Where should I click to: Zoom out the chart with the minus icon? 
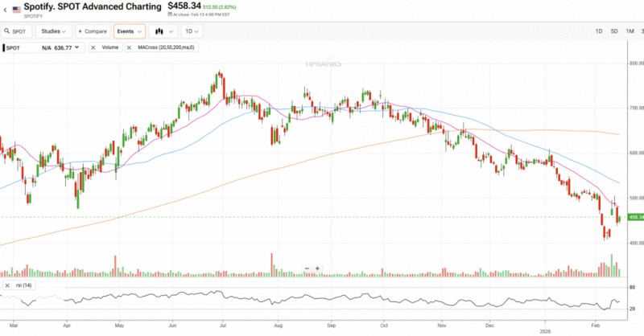[x=307, y=268]
